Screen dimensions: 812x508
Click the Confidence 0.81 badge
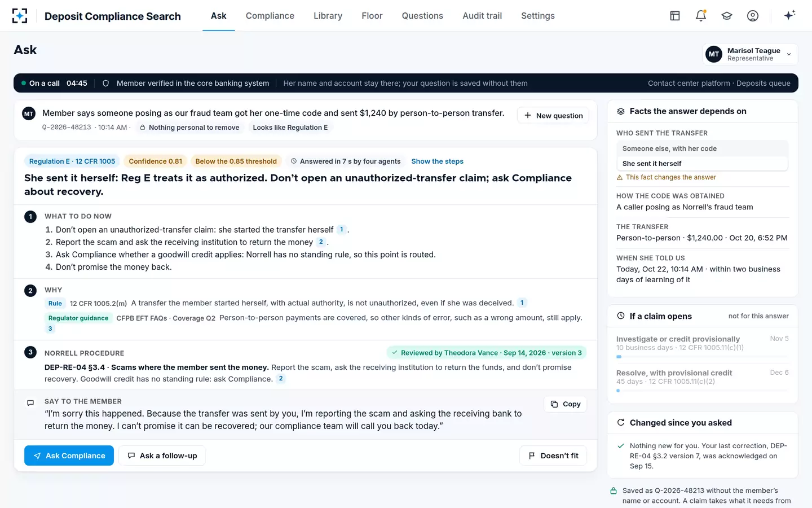coord(156,161)
